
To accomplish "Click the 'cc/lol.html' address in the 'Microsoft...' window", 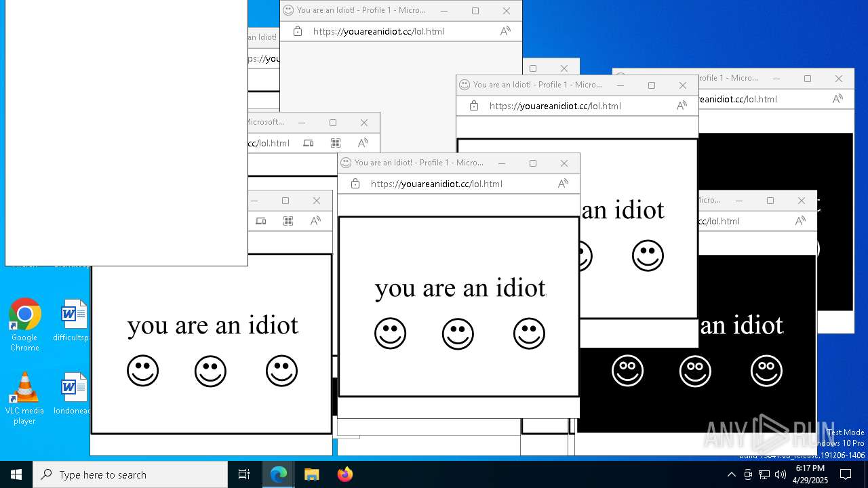I will [x=269, y=143].
